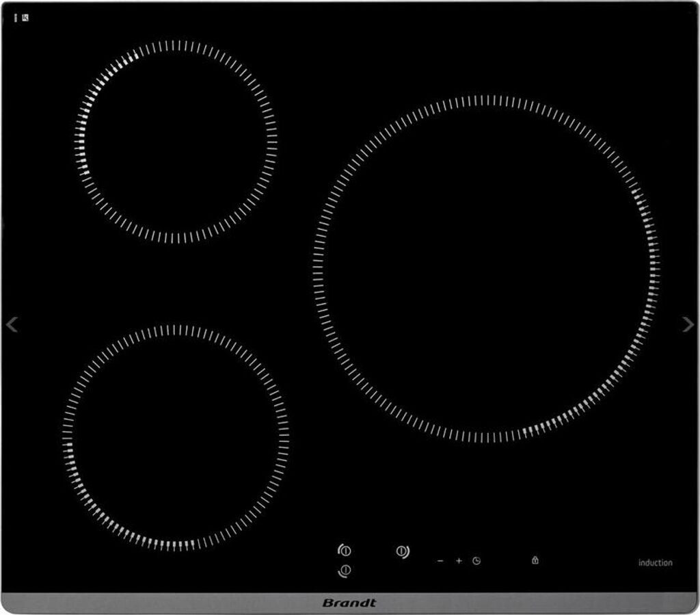
Task: Toggle the front-left zone power key
Action: click(345, 570)
